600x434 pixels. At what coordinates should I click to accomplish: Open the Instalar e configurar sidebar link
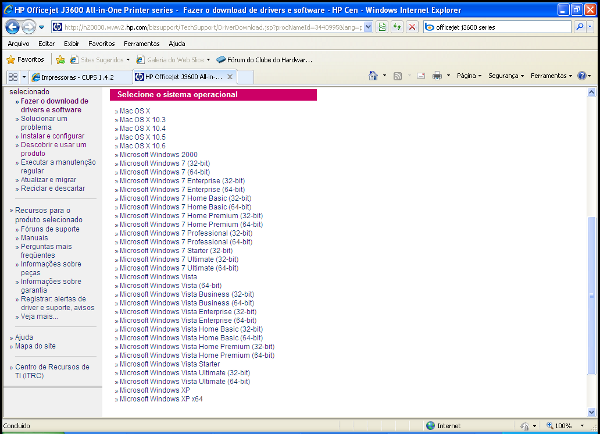[52, 136]
